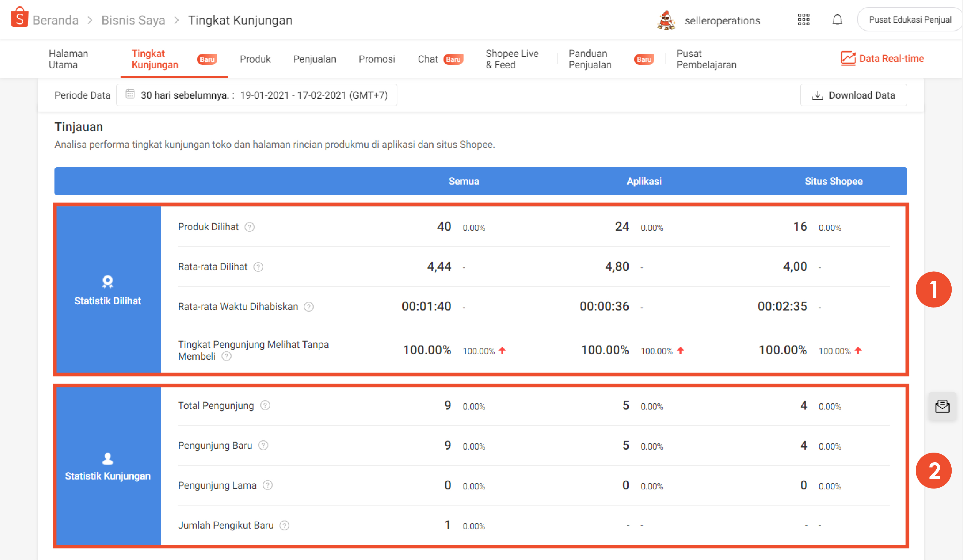963x560 pixels.
Task: Click the Tinjauan section heading
Action: click(79, 127)
